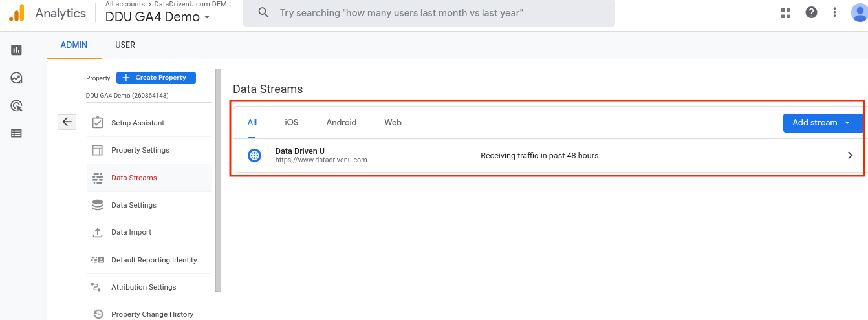Open the help question mark icon
Screen dimensions: 868x320
[811, 13]
